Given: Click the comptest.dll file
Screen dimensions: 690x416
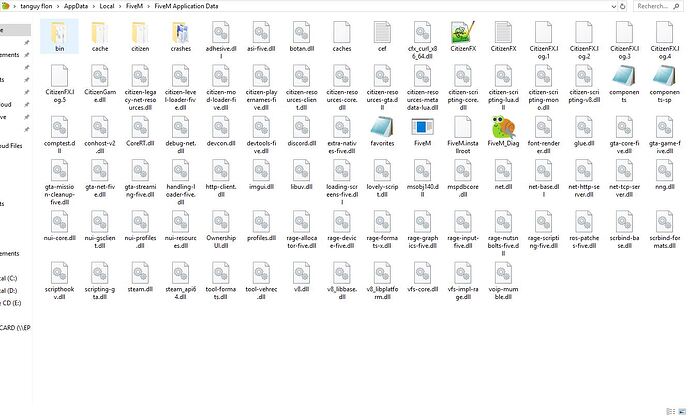Looking at the screenshot, I should pos(59,134).
